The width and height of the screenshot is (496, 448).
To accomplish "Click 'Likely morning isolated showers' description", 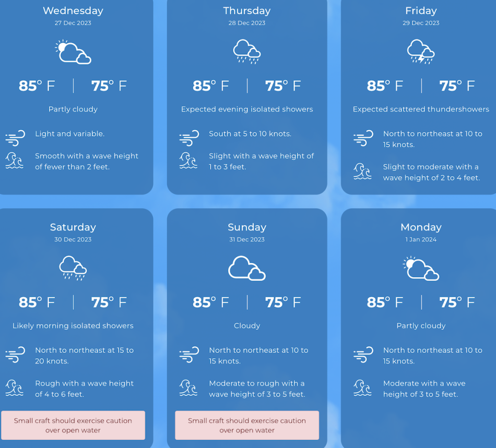I will point(73,326).
